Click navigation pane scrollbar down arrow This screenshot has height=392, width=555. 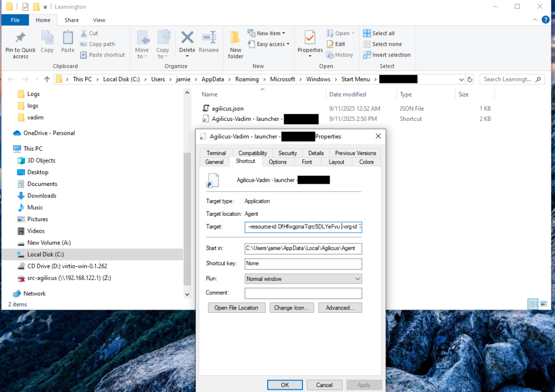point(187,294)
